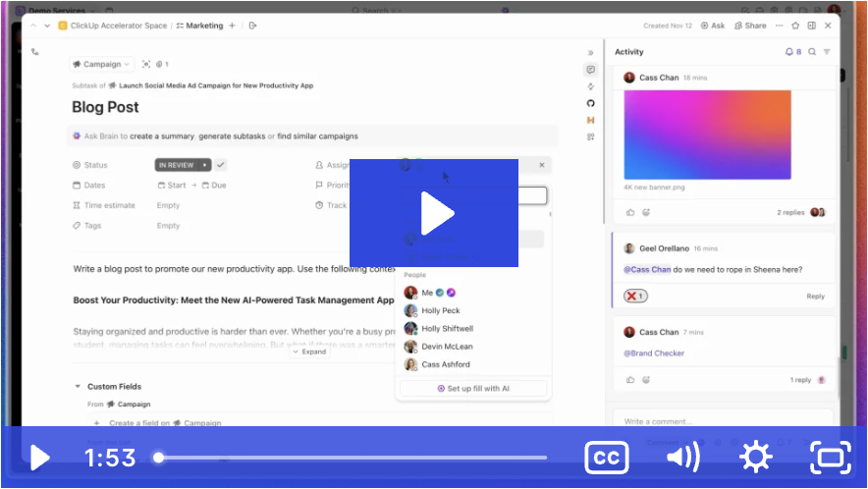Go to next task with down chevron
This screenshot has width=868, height=489.
tap(47, 26)
